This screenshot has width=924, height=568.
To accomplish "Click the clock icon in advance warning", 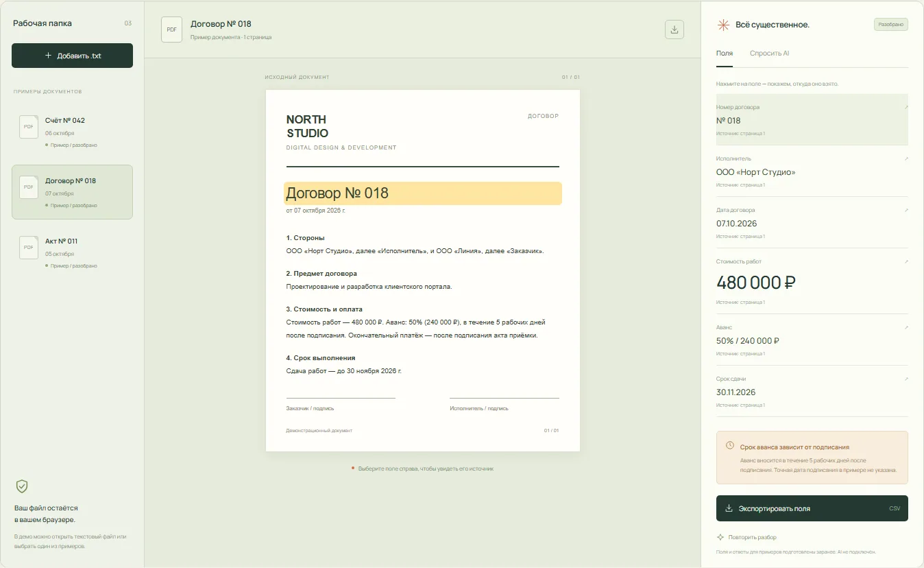I will [x=730, y=446].
